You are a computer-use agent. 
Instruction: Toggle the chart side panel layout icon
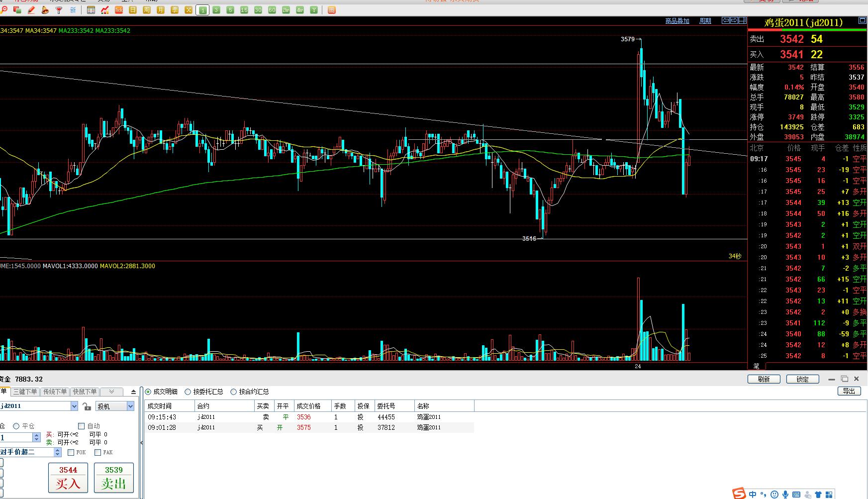(x=743, y=20)
